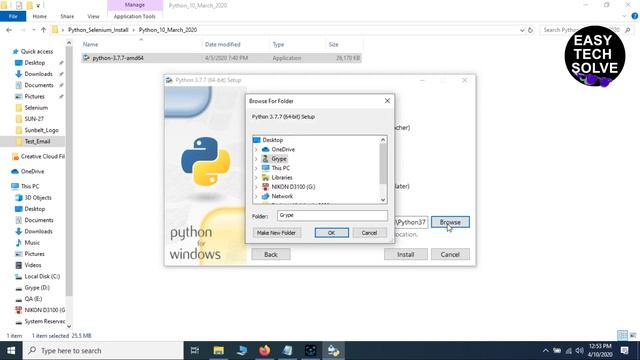Open address bar history dropdown
640x360 pixels.
click(x=522, y=30)
